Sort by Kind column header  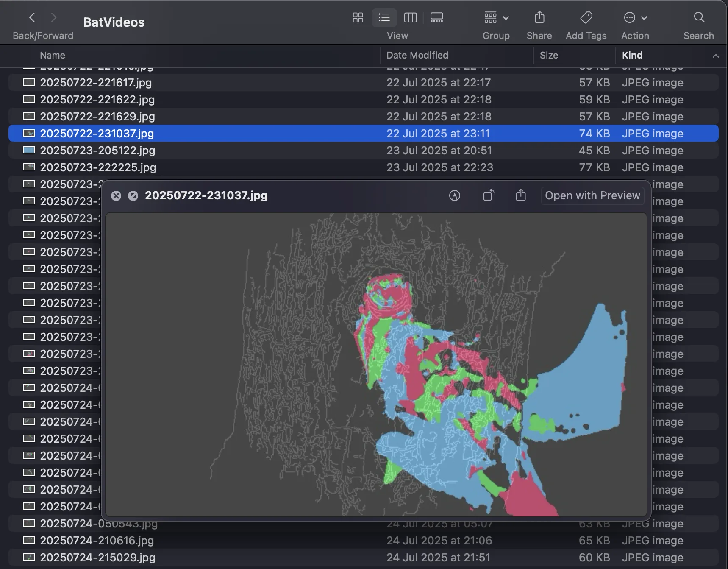click(x=632, y=55)
